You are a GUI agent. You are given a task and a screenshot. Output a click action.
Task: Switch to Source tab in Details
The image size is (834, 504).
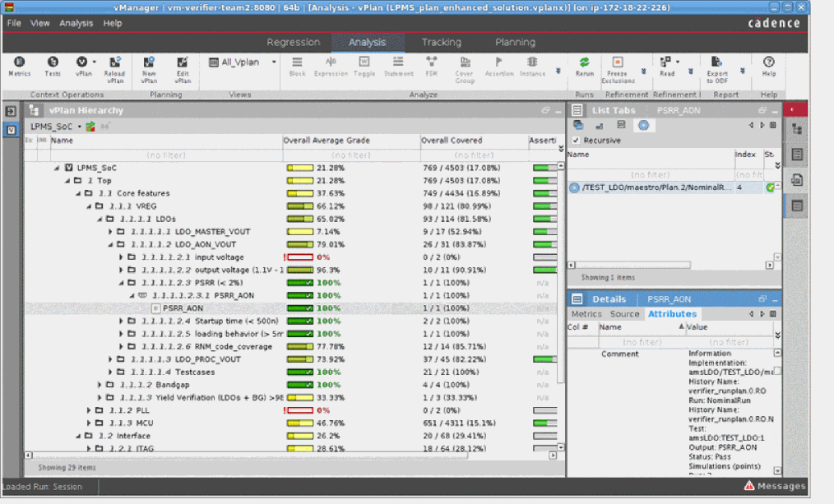pos(624,314)
